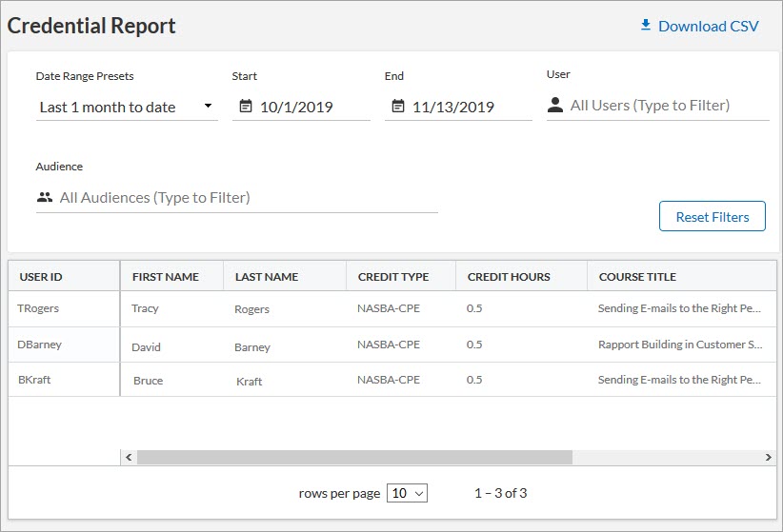Click the left scroll arrow in table

click(x=129, y=458)
